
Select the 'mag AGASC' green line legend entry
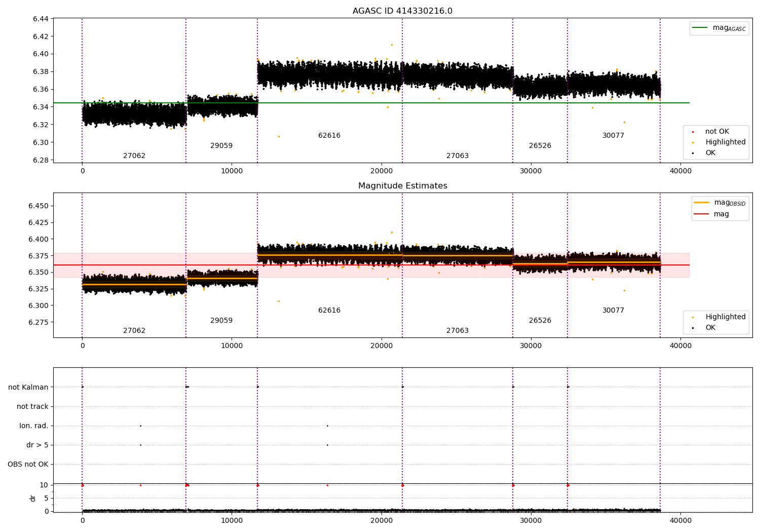[x=719, y=28]
